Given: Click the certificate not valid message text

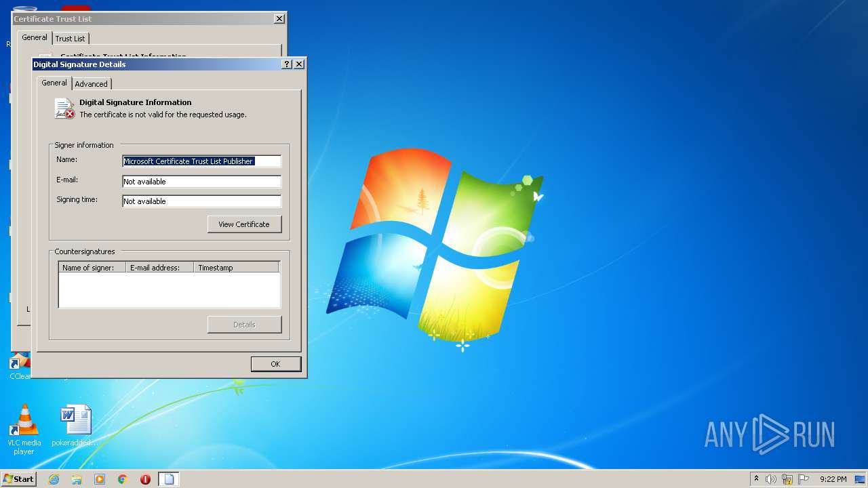Looking at the screenshot, I should [x=163, y=115].
